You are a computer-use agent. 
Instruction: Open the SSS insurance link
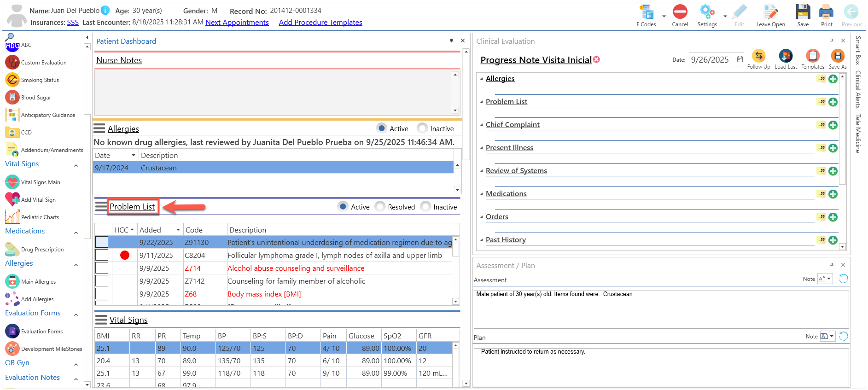73,22
